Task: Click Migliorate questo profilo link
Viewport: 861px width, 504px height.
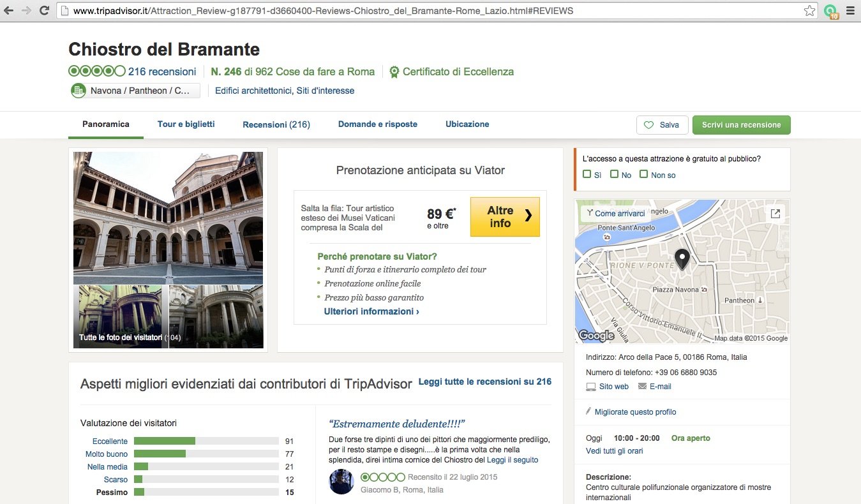Action: pos(635,412)
